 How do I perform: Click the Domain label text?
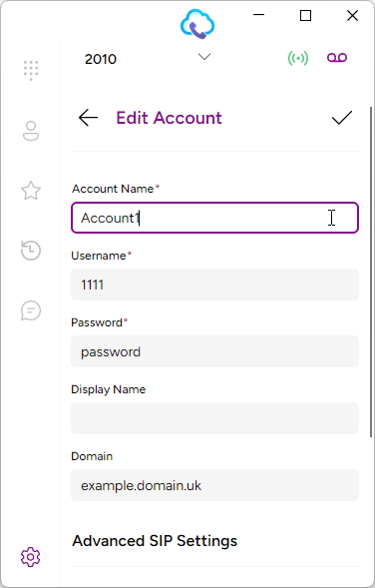pyautogui.click(x=92, y=456)
